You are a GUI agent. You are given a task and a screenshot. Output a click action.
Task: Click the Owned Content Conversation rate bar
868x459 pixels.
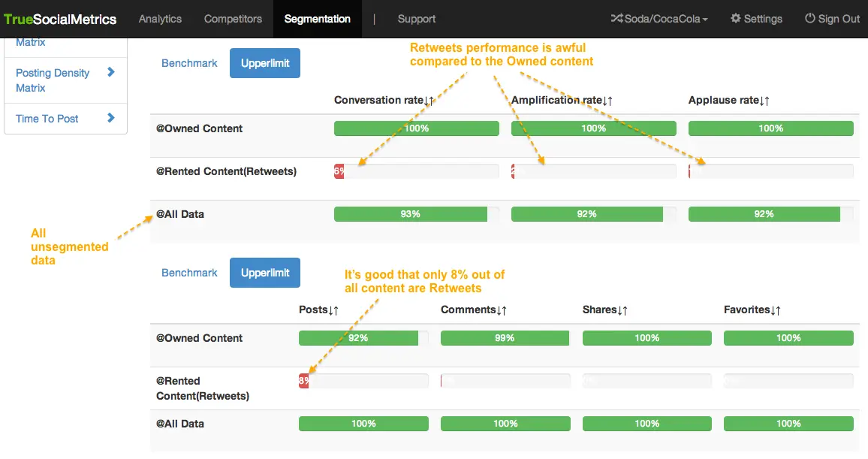point(416,128)
